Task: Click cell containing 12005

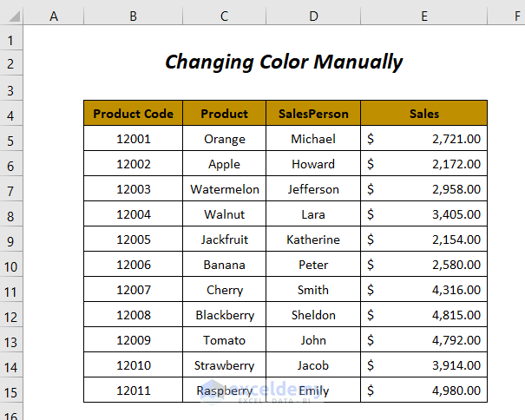Action: 134,239
